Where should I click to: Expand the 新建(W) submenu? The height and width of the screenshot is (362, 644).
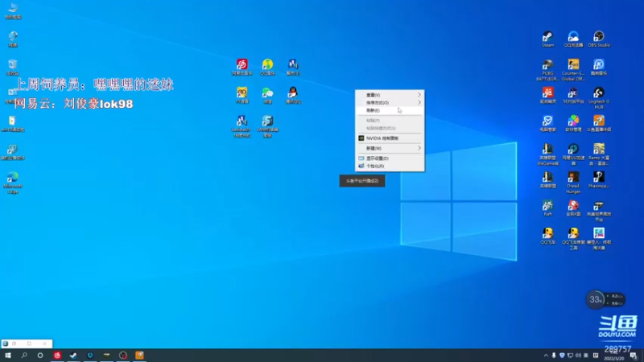(x=390, y=148)
